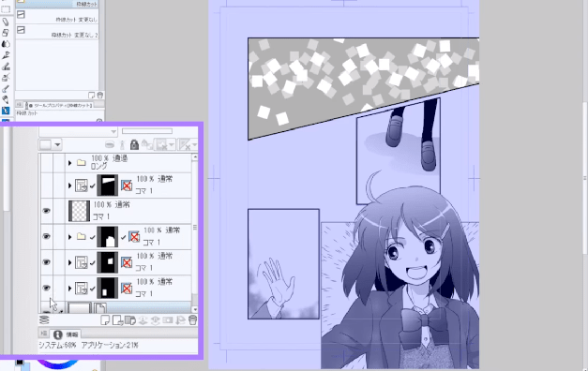Hide the bottom frame layer with the eye icon
The image size is (588, 371).
(46, 288)
